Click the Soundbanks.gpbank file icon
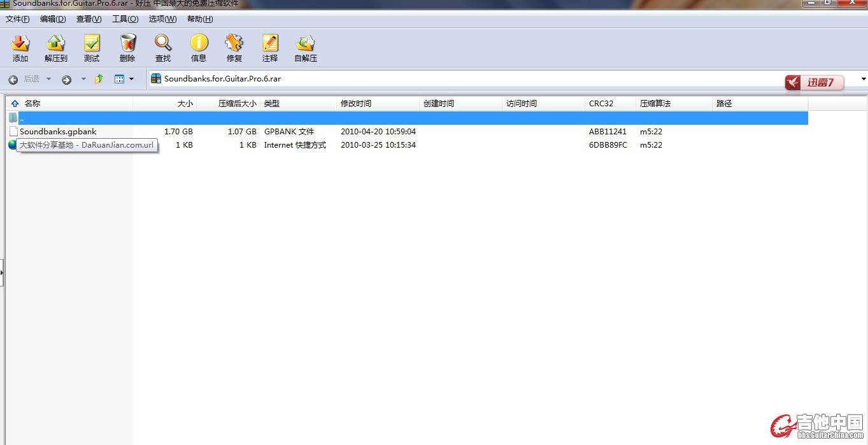 [13, 132]
